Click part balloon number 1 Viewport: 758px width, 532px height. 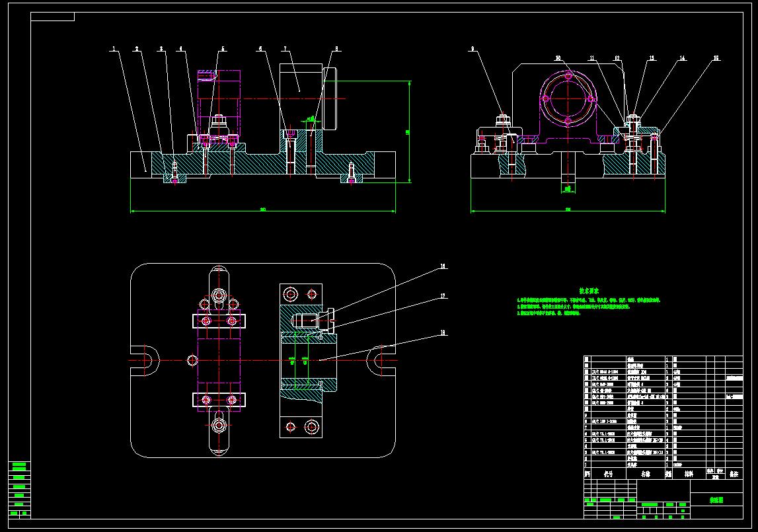pyautogui.click(x=114, y=49)
